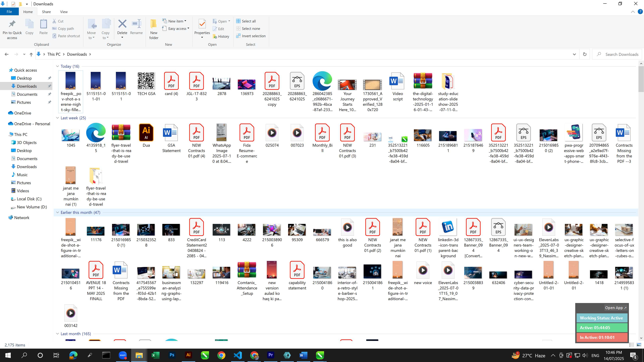Click Invert selection in ribbon

(x=251, y=36)
